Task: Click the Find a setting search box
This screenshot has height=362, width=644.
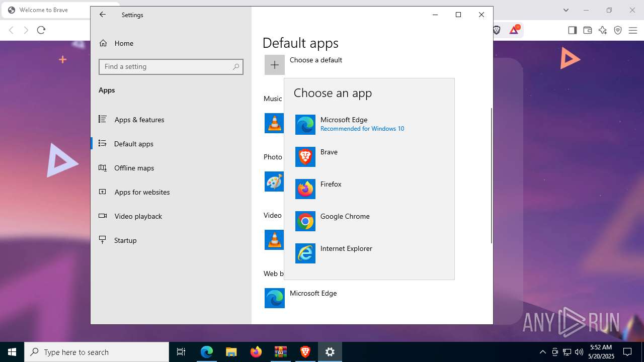Action: point(171,66)
